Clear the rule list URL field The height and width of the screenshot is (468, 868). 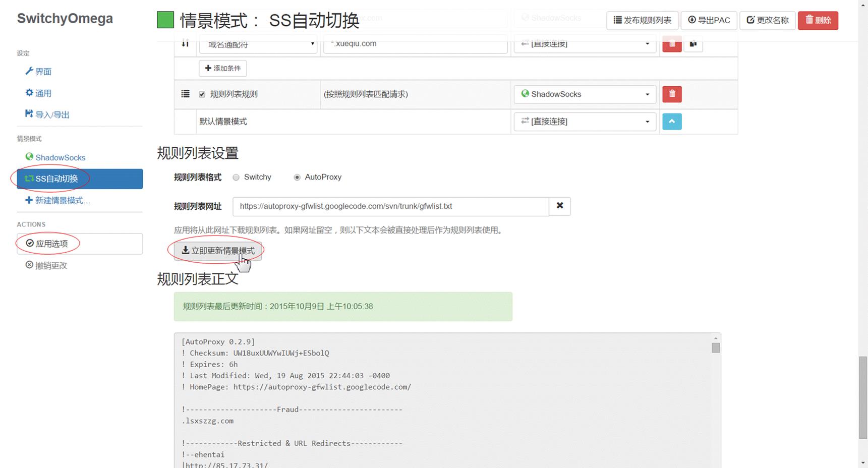[559, 206]
